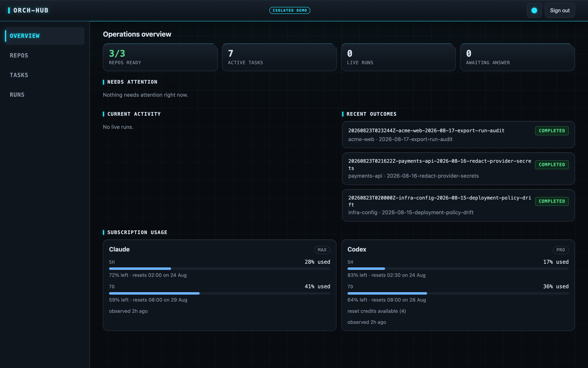Click the Subscription Usage section heading
The height and width of the screenshot is (368, 588).
point(137,232)
